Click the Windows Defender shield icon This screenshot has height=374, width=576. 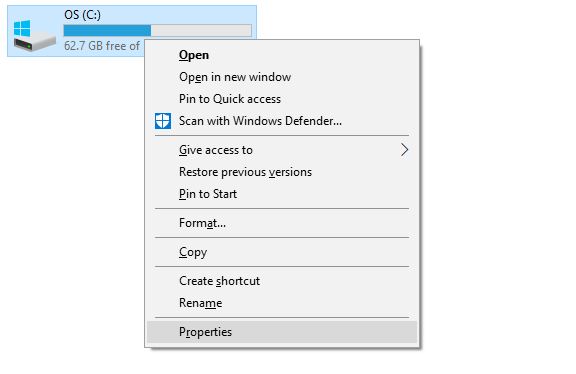(163, 121)
